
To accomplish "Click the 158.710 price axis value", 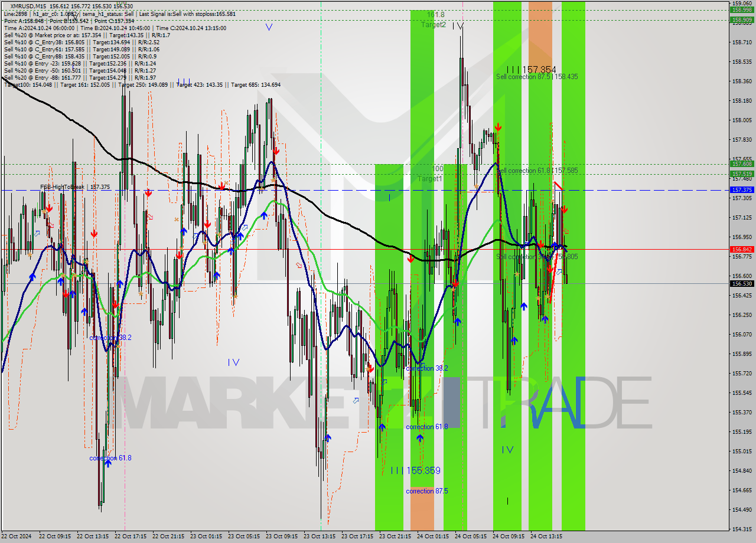I will [742, 42].
